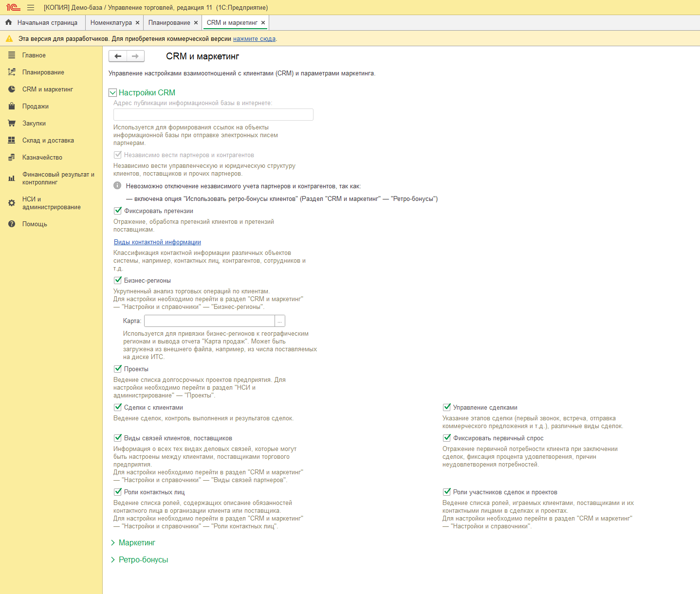Uncheck the Бизнес-регионы checkbox
700x594 pixels.
coord(117,280)
